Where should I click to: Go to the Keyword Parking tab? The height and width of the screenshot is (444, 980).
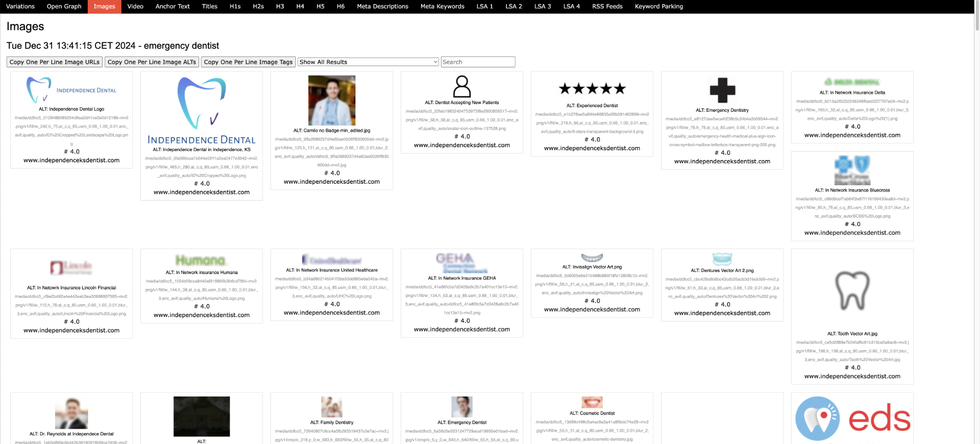pos(658,7)
